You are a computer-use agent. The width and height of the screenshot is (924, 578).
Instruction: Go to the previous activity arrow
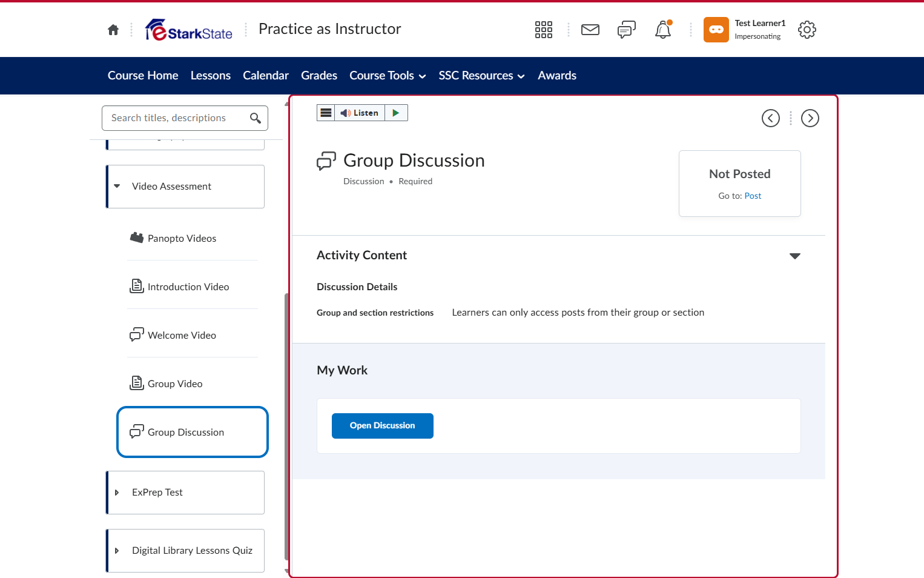click(x=771, y=118)
